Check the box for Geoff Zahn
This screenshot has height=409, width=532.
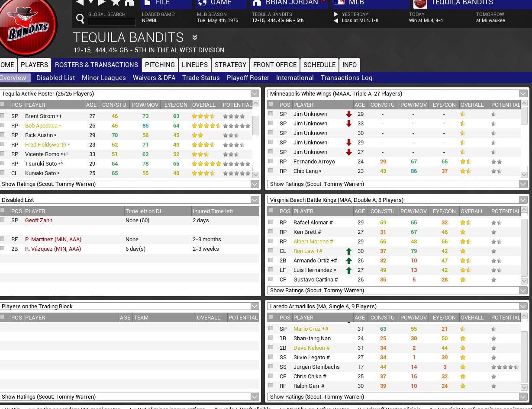click(3, 220)
